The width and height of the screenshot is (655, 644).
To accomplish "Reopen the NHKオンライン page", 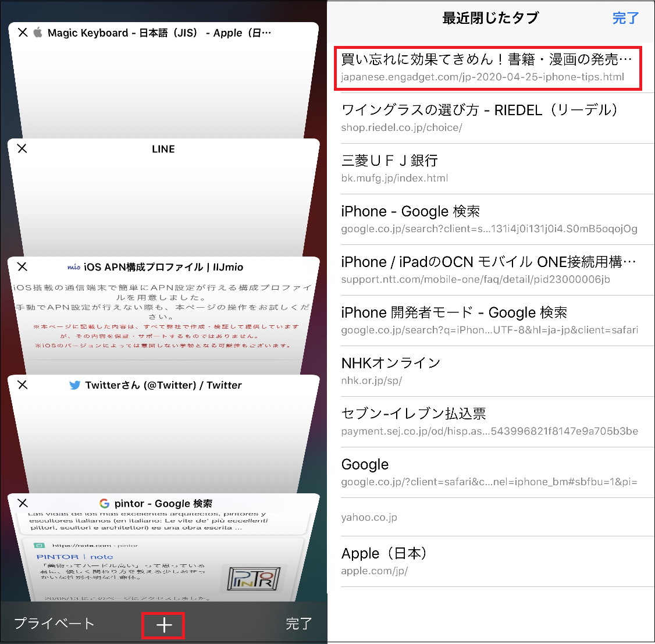I will 487,371.
